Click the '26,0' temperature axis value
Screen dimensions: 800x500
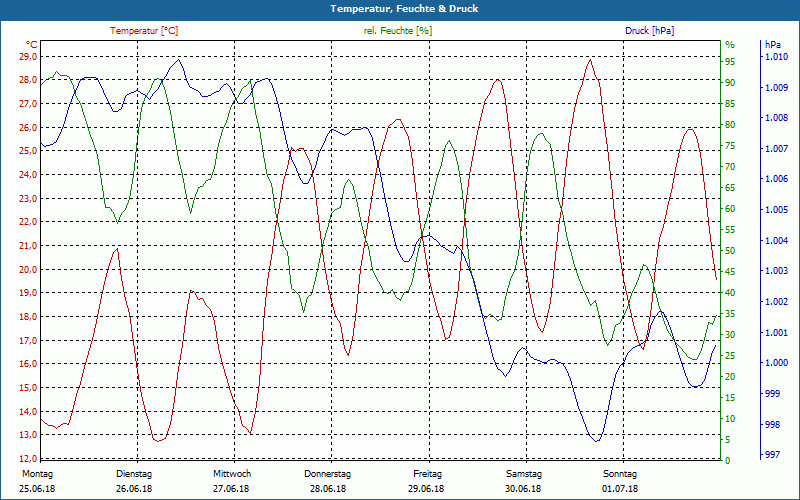click(28, 128)
